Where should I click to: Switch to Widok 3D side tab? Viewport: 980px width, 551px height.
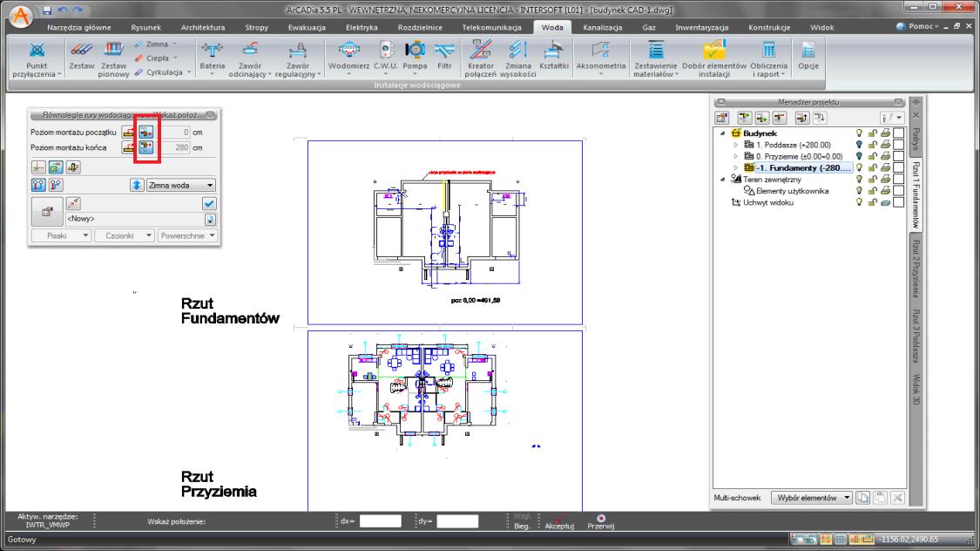(x=916, y=389)
